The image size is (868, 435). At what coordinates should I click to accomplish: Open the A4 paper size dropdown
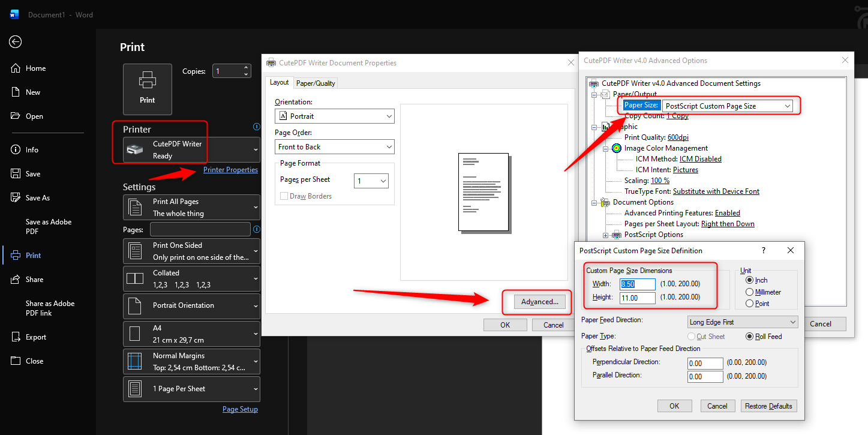click(x=192, y=334)
